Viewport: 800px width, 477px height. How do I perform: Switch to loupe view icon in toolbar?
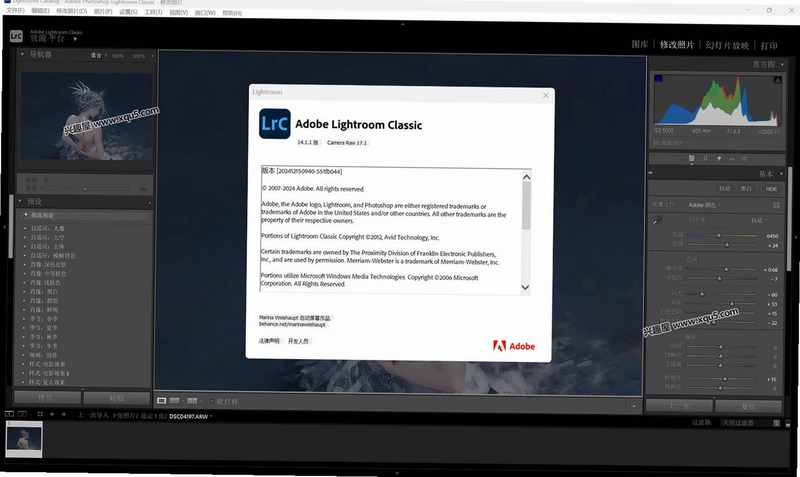point(162,401)
